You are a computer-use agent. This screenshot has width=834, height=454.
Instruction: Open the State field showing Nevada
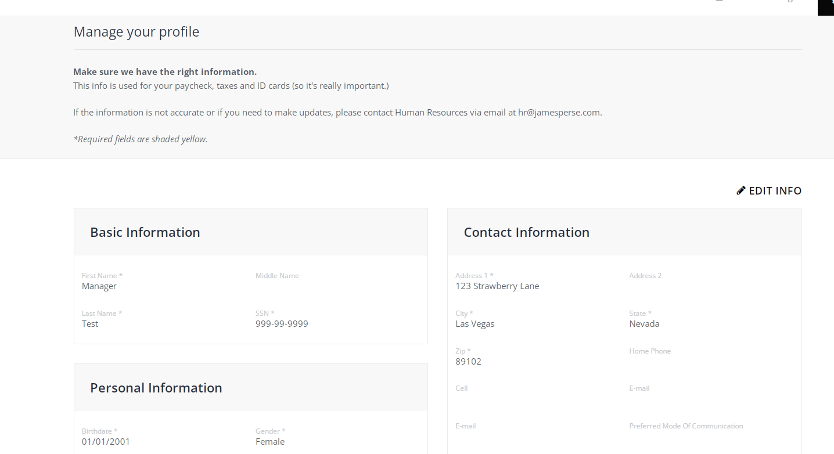pos(644,324)
